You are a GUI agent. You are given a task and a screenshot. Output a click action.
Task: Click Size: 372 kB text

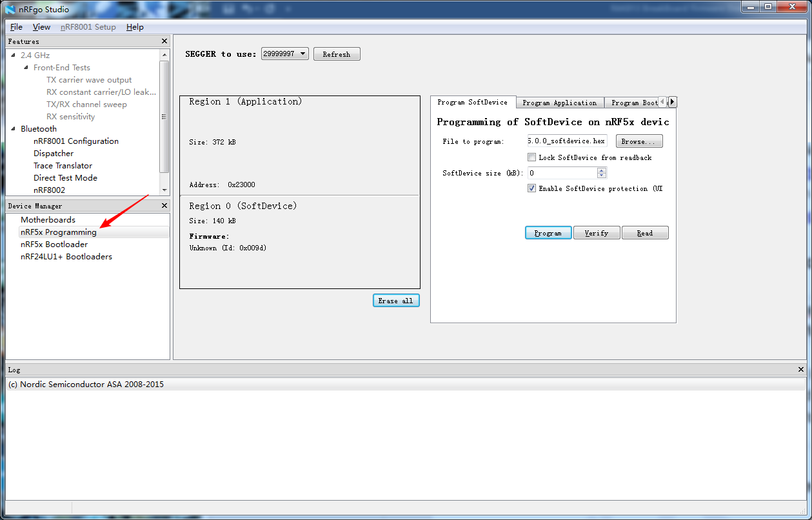pyautogui.click(x=212, y=142)
